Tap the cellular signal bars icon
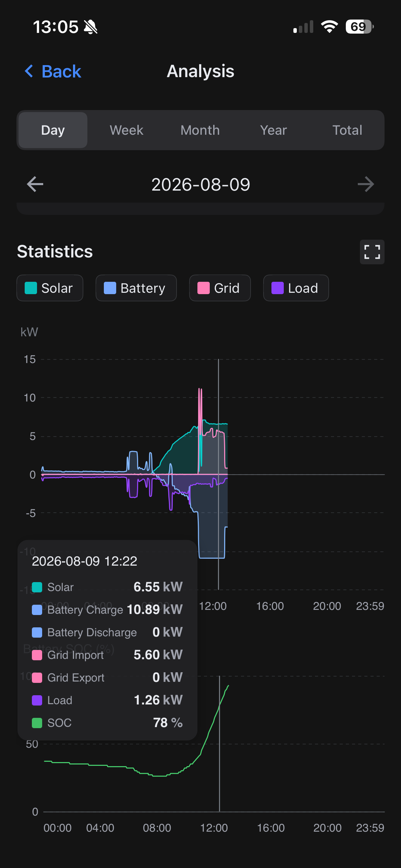 click(303, 27)
